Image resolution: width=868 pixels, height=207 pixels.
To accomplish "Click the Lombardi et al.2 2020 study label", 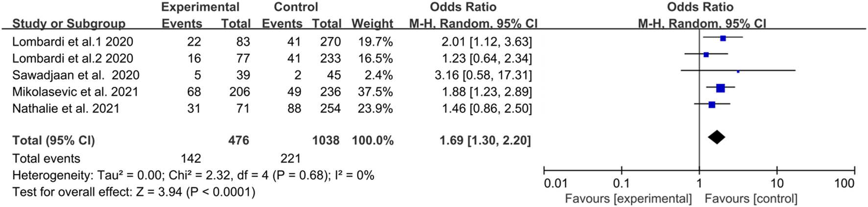I will click(72, 58).
